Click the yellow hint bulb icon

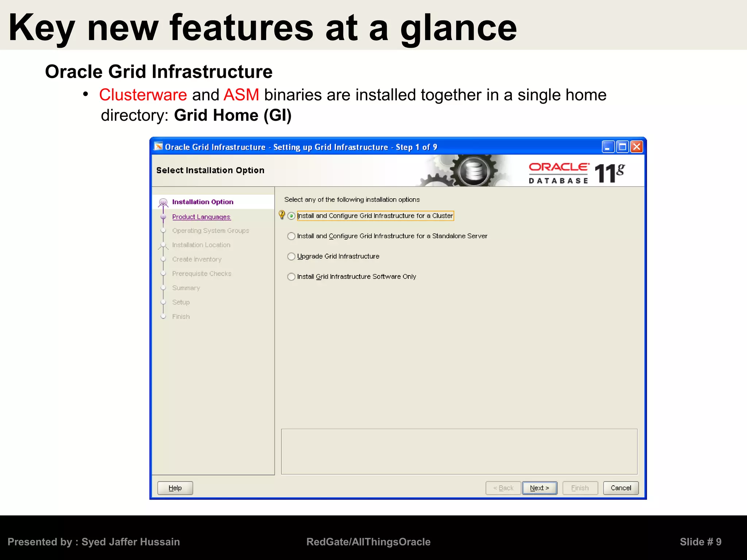[x=282, y=215]
